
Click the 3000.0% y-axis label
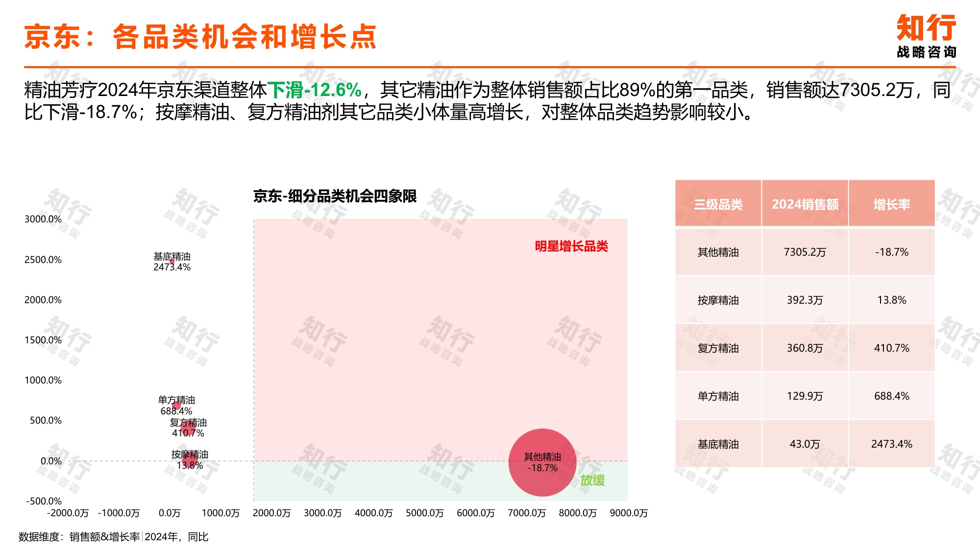pos(43,219)
